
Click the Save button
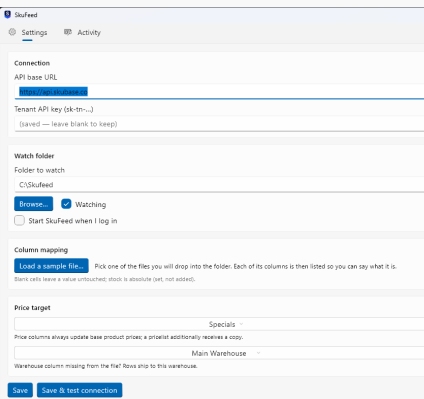pyautogui.click(x=20, y=390)
